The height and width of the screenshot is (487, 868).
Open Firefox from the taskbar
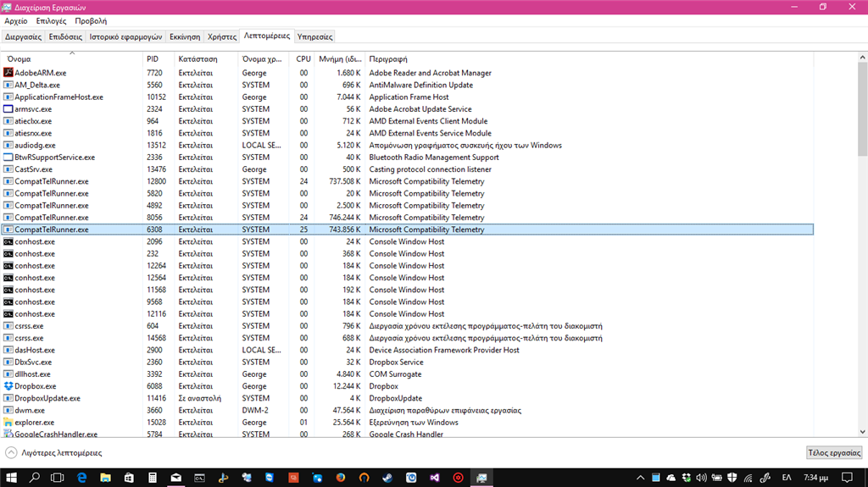[x=340, y=478]
